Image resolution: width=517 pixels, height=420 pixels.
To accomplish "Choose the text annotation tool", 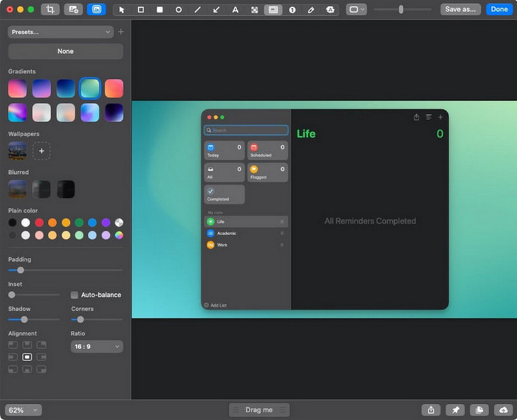I will pyautogui.click(x=235, y=10).
